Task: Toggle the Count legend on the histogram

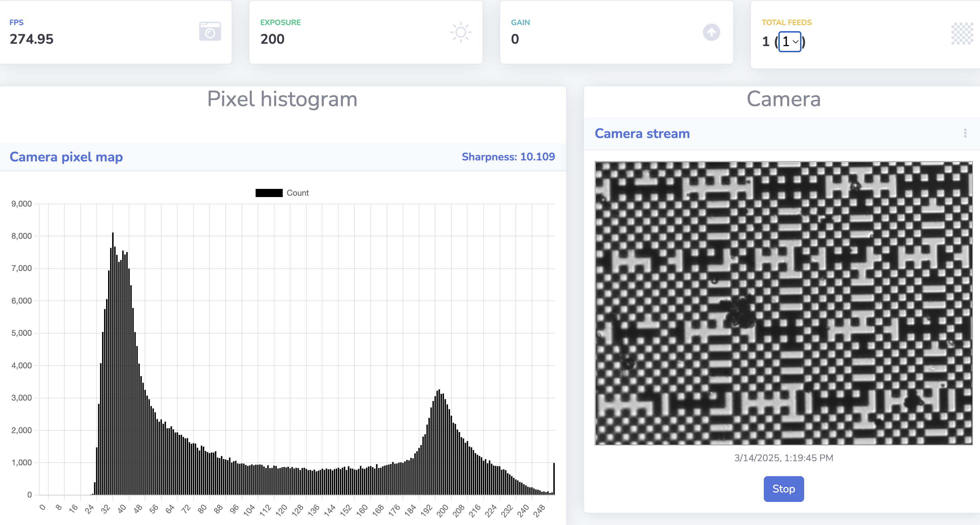Action: click(x=297, y=193)
